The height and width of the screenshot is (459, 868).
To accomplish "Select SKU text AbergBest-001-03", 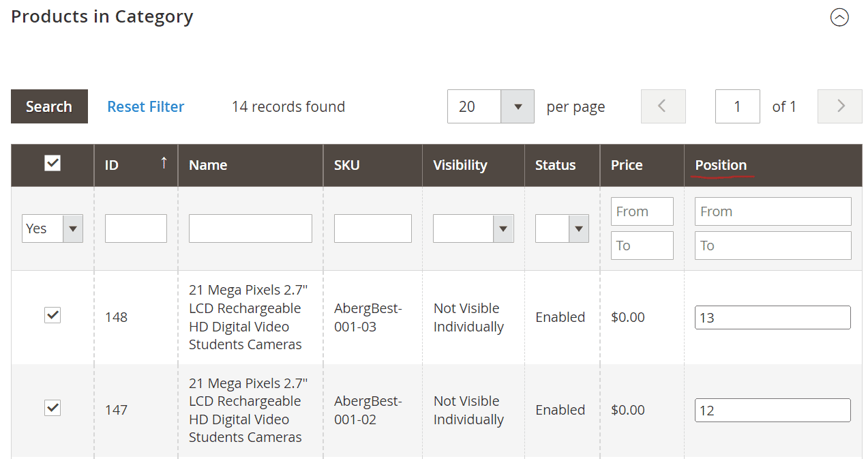I will [x=368, y=317].
